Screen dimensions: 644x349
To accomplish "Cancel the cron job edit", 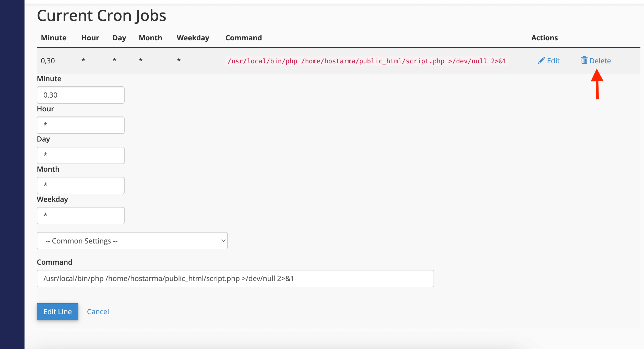I will pyautogui.click(x=98, y=311).
